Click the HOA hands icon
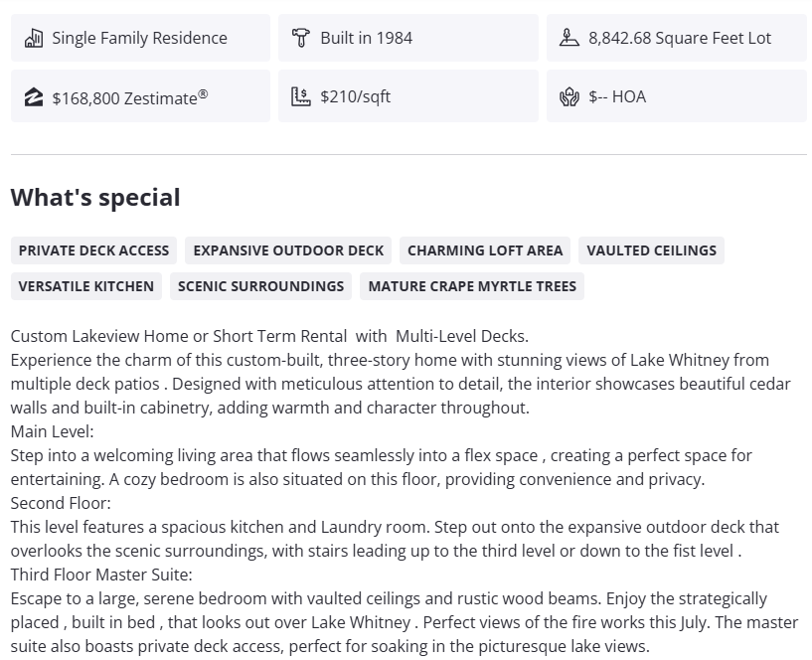 [x=568, y=96]
